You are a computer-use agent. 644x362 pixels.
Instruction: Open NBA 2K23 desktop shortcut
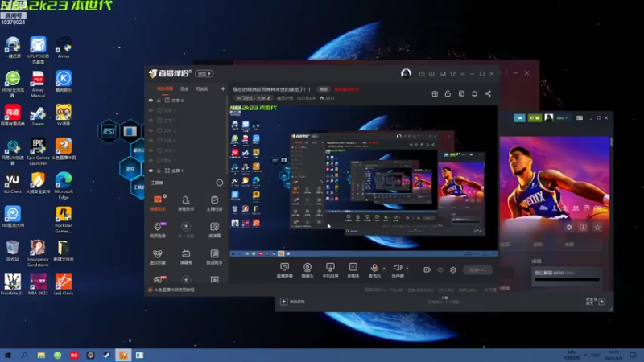click(x=38, y=285)
